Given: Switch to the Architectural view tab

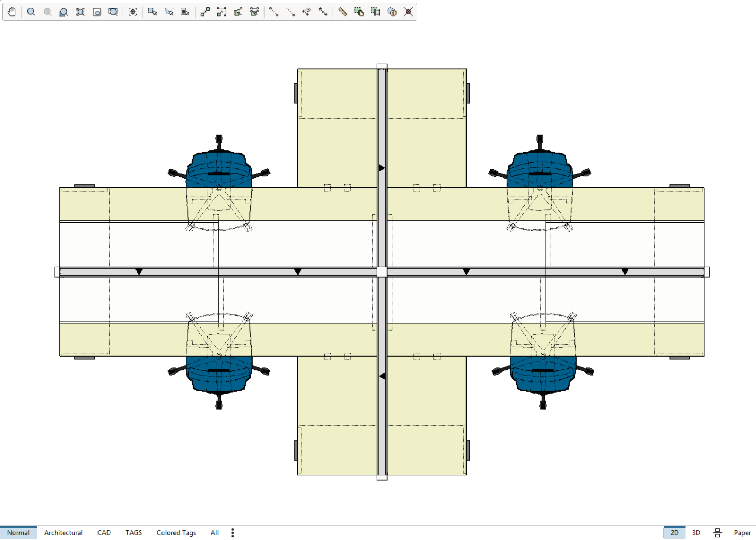Looking at the screenshot, I should point(63,533).
